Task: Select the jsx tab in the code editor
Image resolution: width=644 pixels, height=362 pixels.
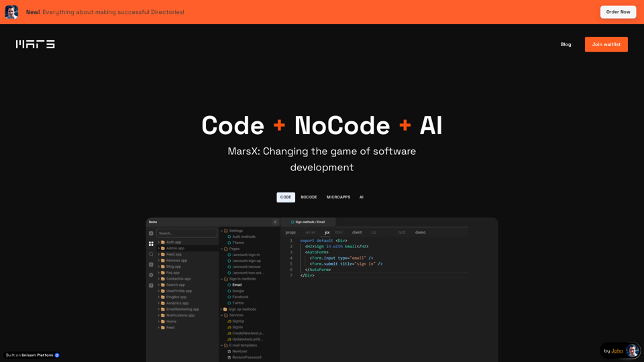Action: 327,233
